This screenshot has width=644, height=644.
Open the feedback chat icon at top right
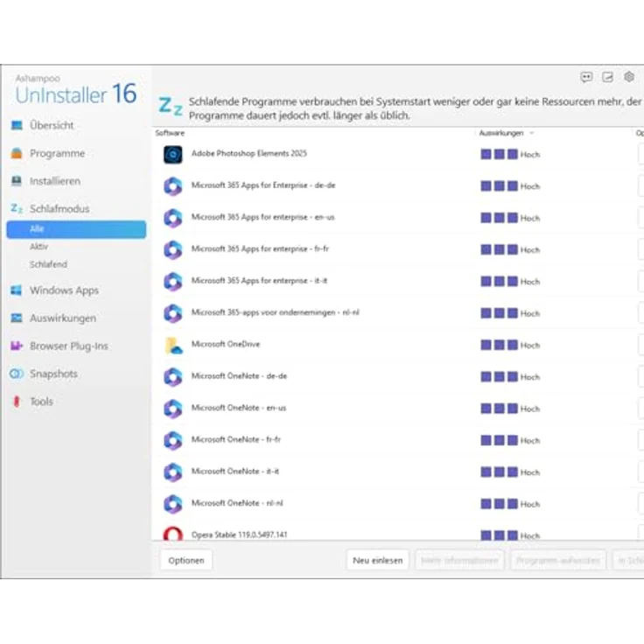586,77
